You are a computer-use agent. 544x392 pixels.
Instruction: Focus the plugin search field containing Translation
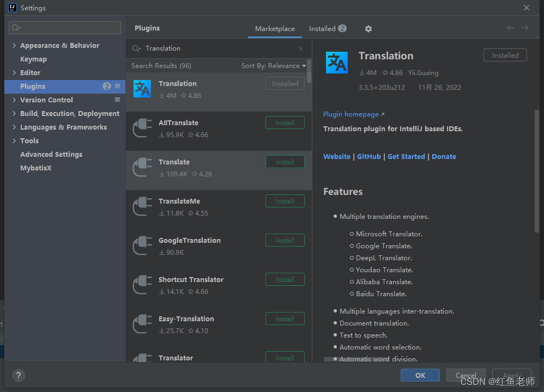pos(219,48)
